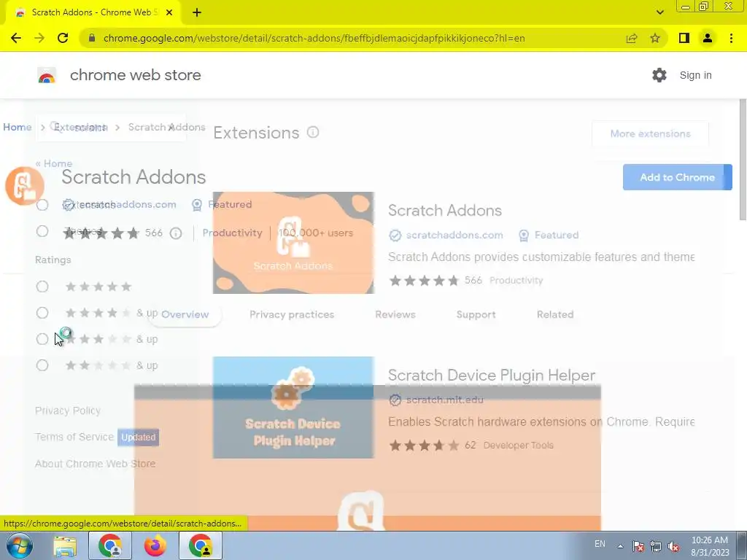Select the five-star rating radio button
The height and width of the screenshot is (560, 747).
[42, 286]
